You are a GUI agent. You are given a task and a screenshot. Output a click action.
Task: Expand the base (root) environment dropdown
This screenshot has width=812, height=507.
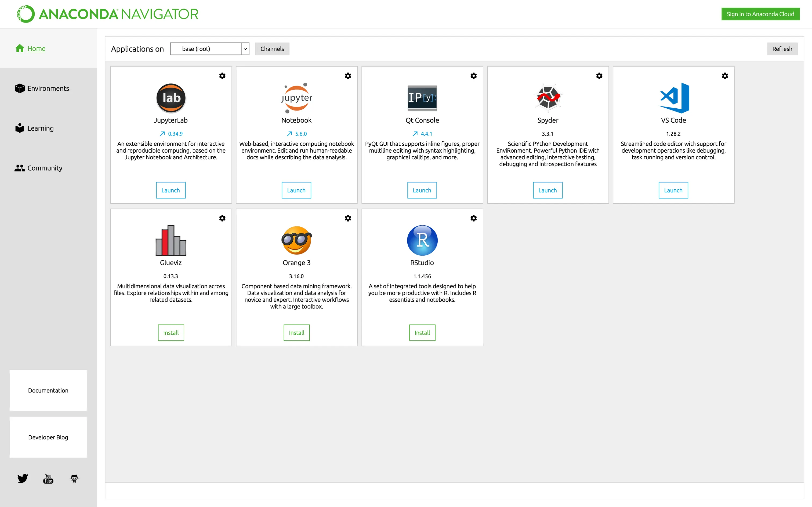pos(245,49)
